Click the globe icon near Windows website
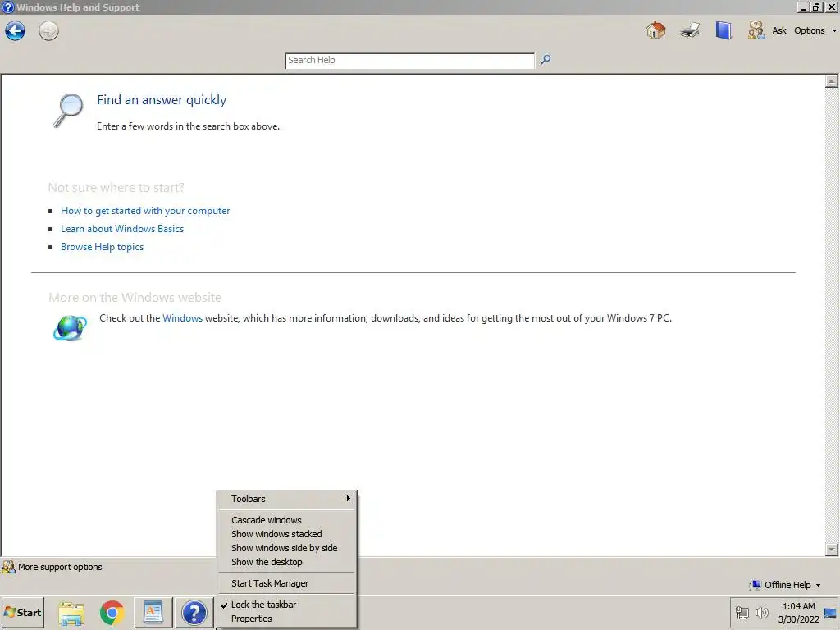This screenshot has width=840, height=630. (x=71, y=328)
